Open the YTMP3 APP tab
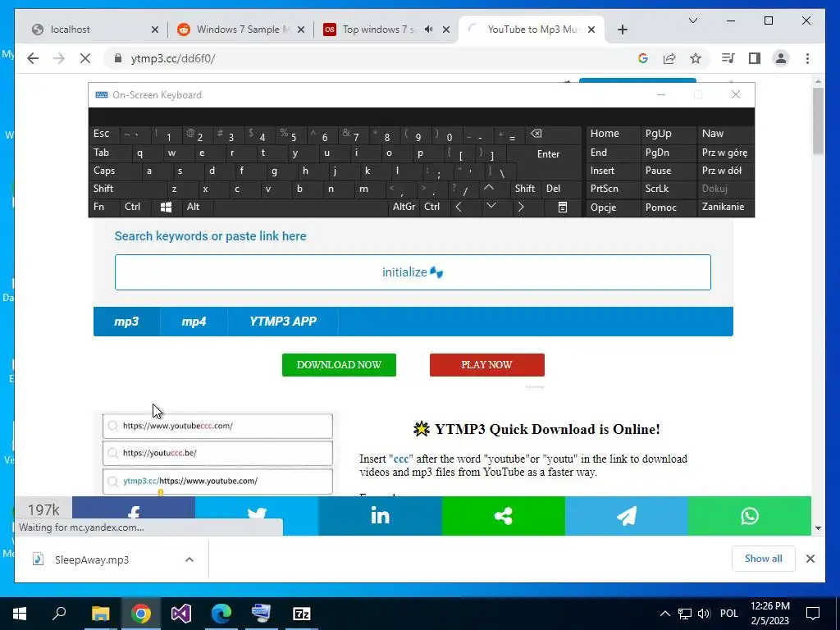840x630 pixels. tap(283, 322)
